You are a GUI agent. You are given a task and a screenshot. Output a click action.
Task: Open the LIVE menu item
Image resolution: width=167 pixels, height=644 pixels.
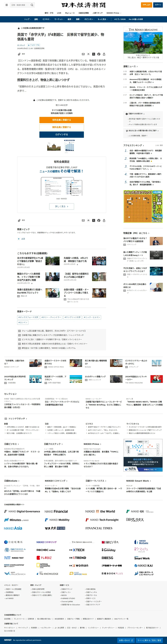(59, 13)
